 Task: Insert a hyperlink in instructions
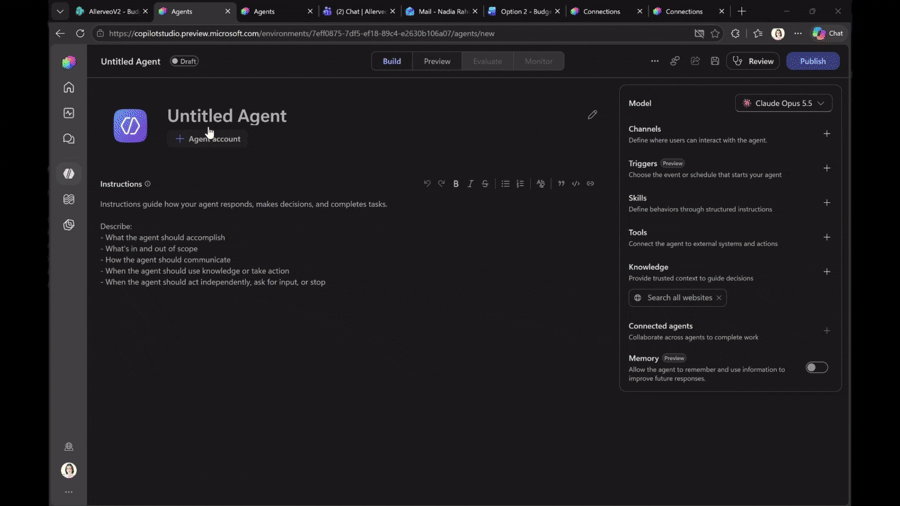coord(590,184)
